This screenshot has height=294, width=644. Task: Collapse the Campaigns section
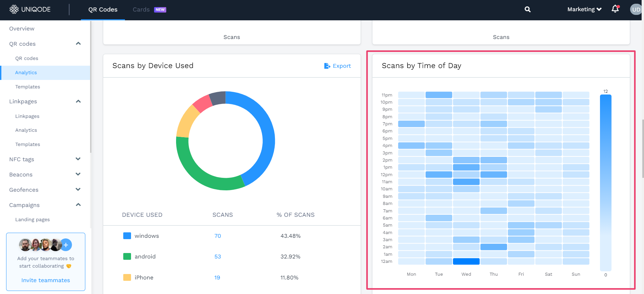(x=78, y=205)
